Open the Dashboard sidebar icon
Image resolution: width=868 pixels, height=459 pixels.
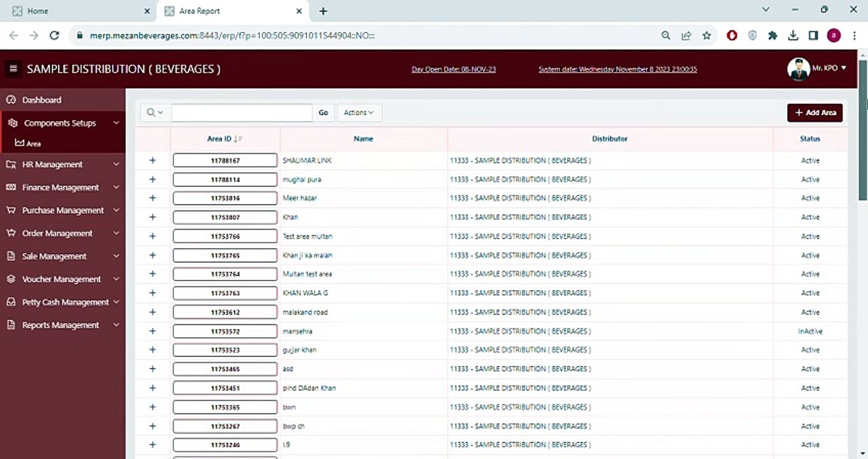[x=10, y=100]
